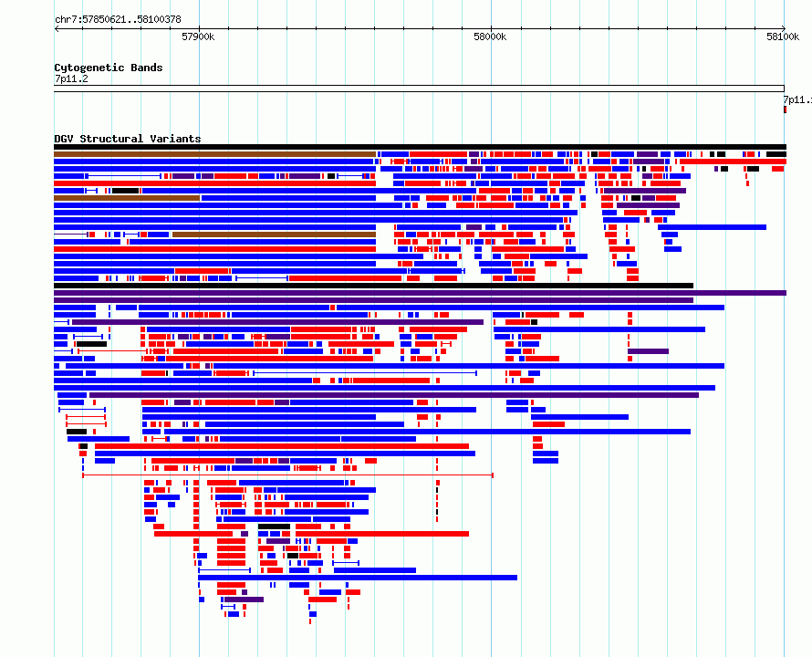The width and height of the screenshot is (812, 657).
Task: Click the 7p11.2 band label
Action: (x=71, y=78)
